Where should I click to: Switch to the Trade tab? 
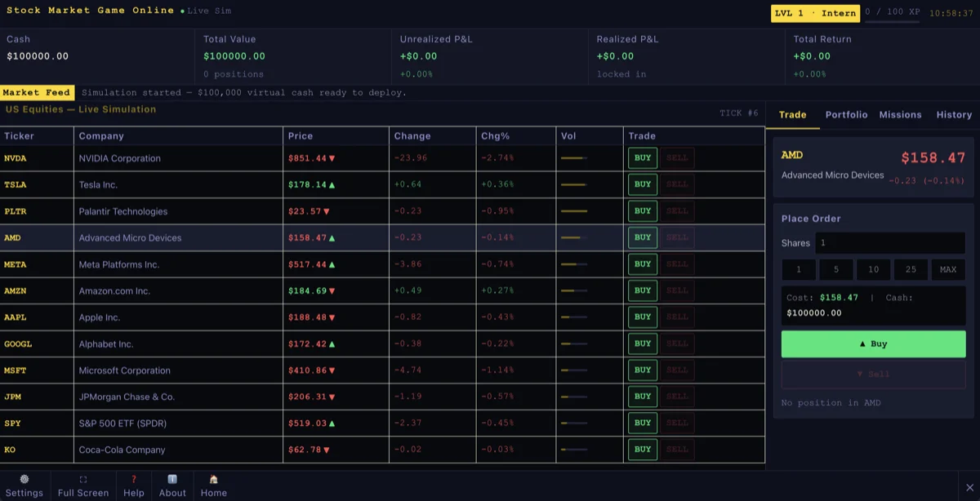(792, 115)
